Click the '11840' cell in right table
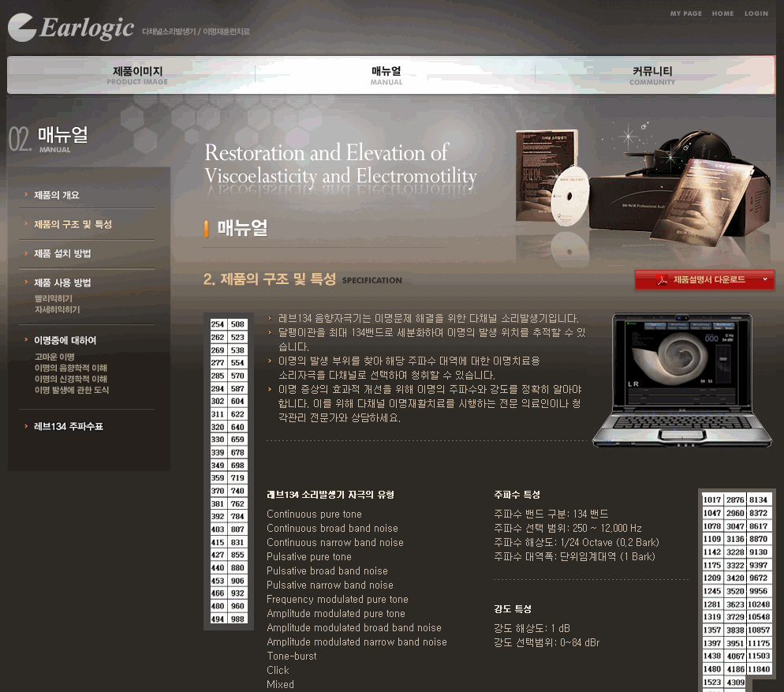Screen dimensions: 784x692 click(x=759, y=669)
